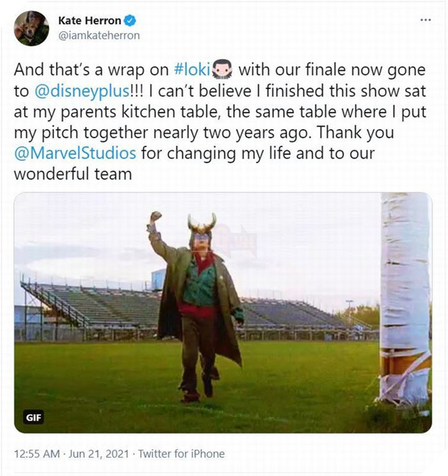The width and height of the screenshot is (448, 476).
Task: Click the raised fist in the GIF
Action: [155, 216]
